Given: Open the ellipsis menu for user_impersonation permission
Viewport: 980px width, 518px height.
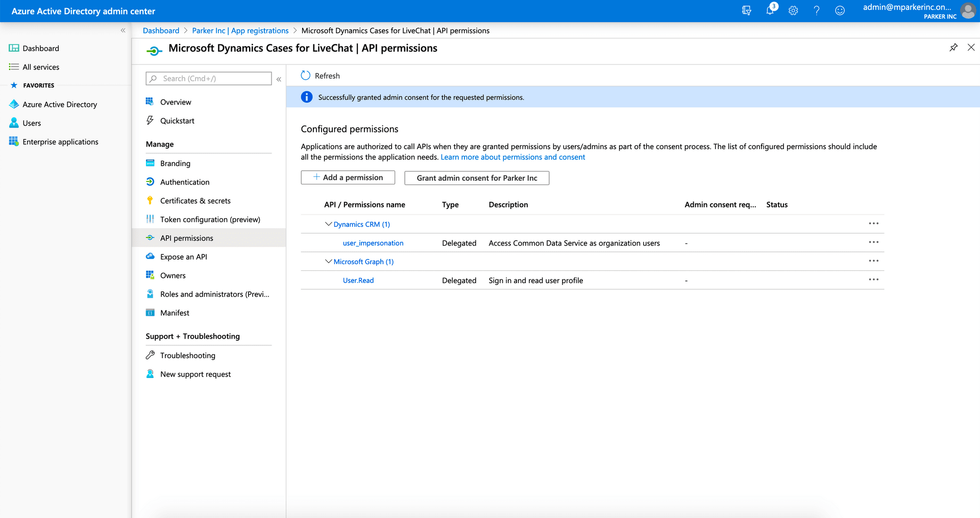Looking at the screenshot, I should 873,242.
